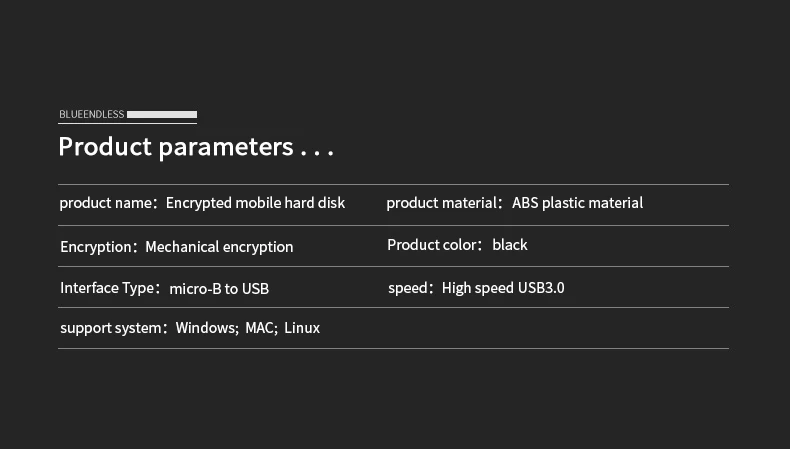Click the 'speed:' label
The image size is (790, 449).
coord(411,288)
